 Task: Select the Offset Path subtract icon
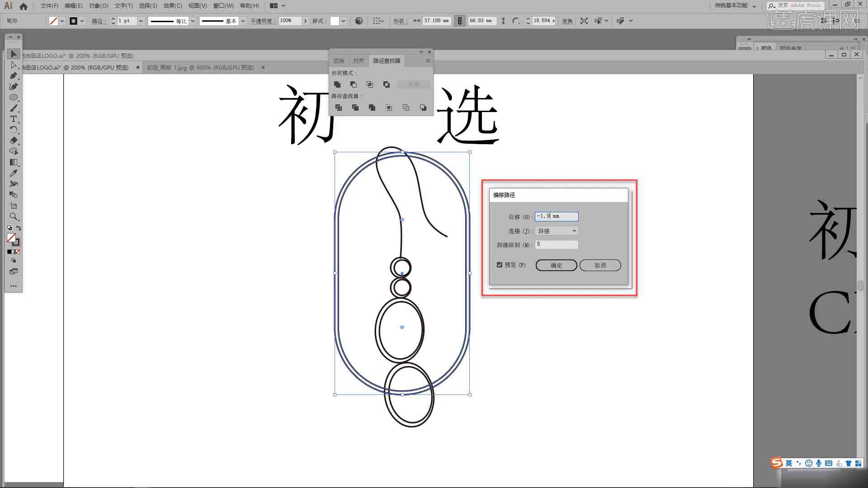tap(354, 84)
